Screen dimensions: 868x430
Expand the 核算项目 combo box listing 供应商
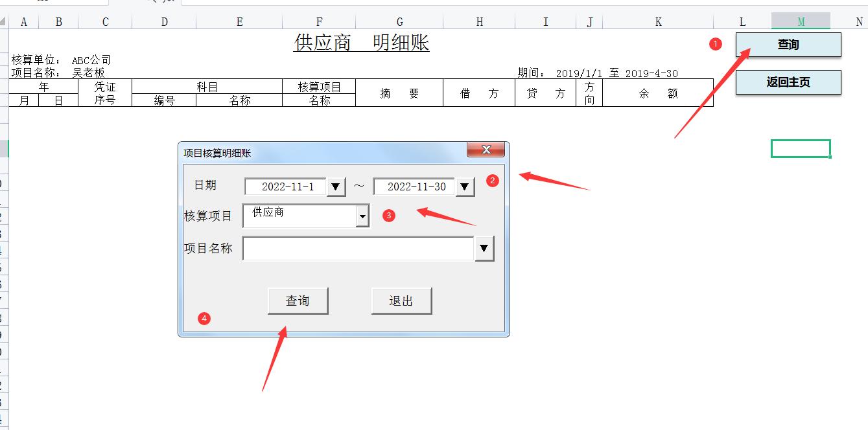click(x=362, y=216)
